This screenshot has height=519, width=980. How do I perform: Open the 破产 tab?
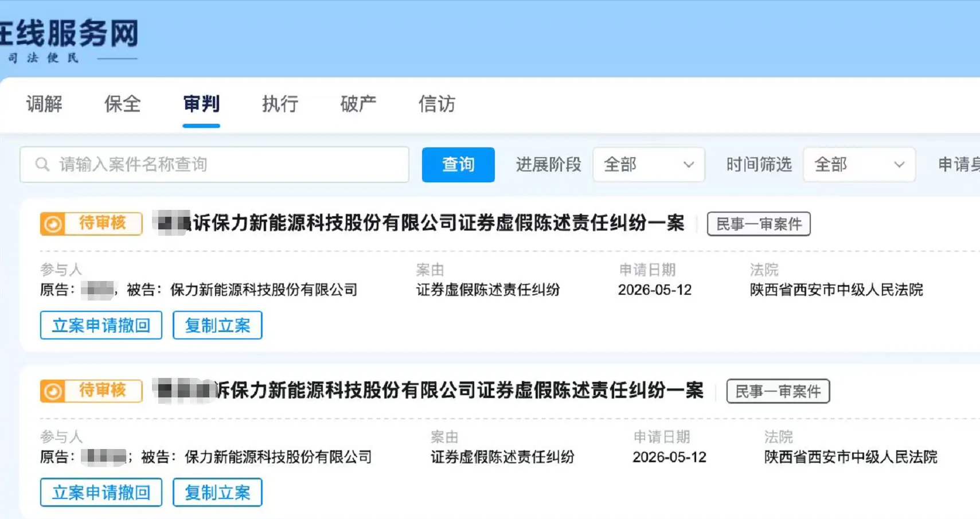click(358, 104)
